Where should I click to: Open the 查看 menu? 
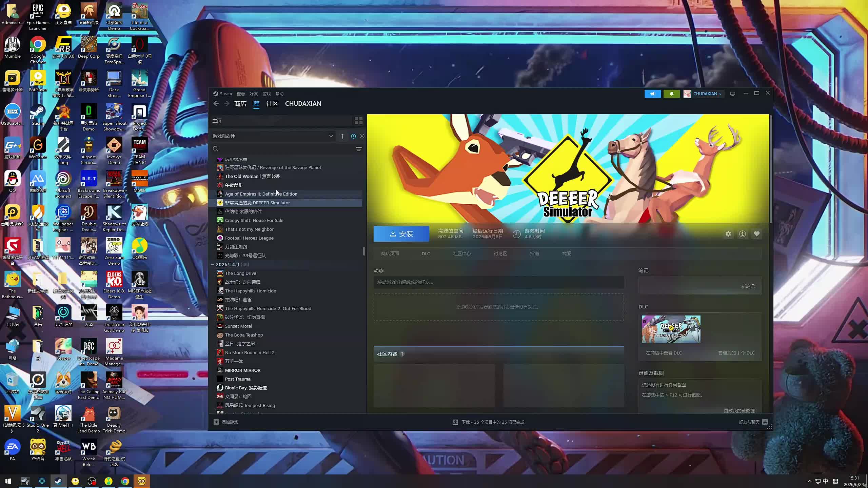pos(241,94)
